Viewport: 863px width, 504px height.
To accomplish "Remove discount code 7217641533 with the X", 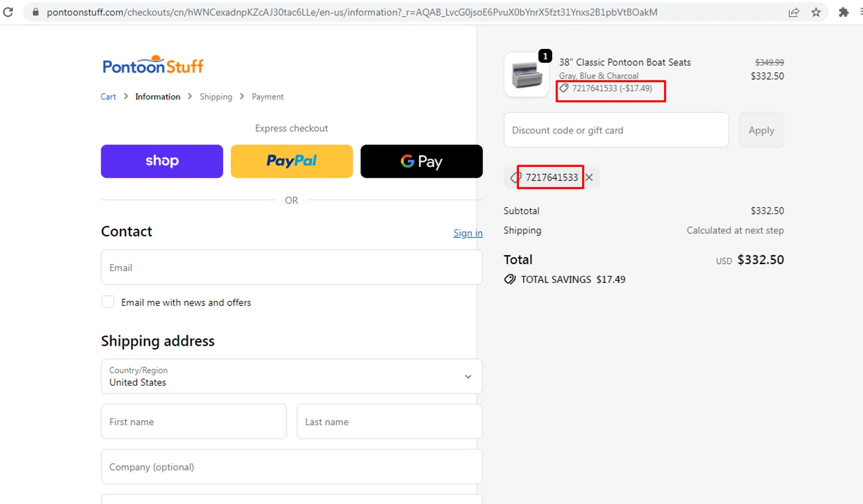I will [589, 177].
